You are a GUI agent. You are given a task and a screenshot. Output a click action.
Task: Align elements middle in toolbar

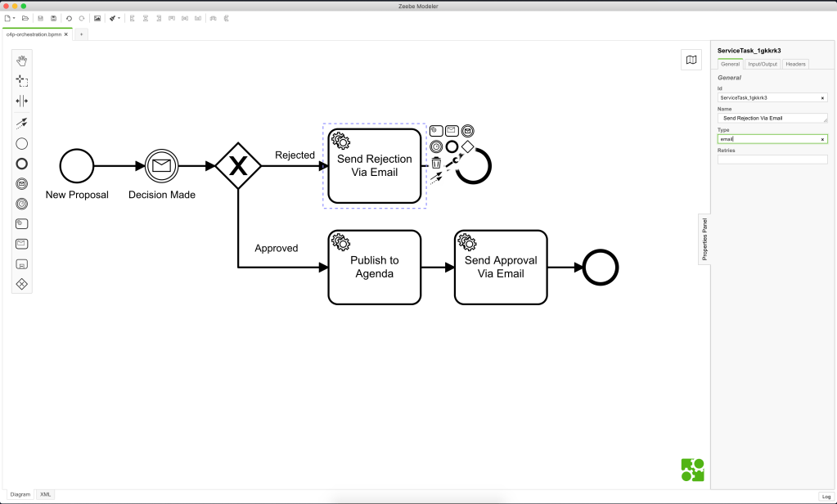(x=185, y=18)
